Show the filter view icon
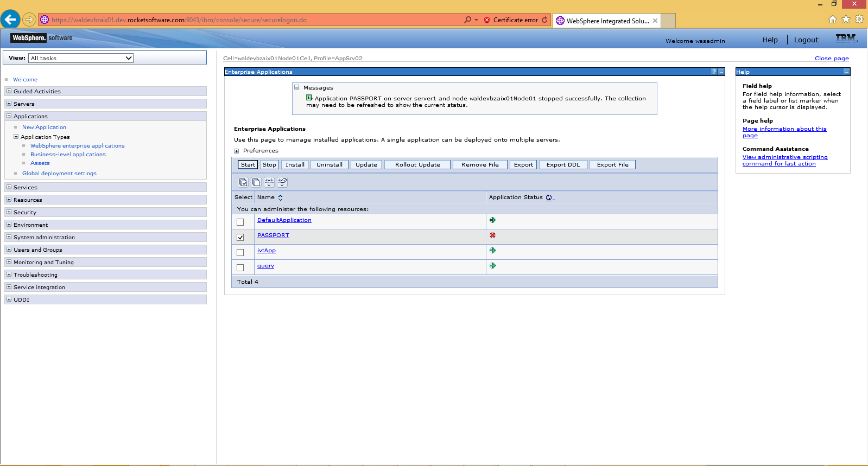Image resolution: width=868 pixels, height=466 pixels. [269, 182]
